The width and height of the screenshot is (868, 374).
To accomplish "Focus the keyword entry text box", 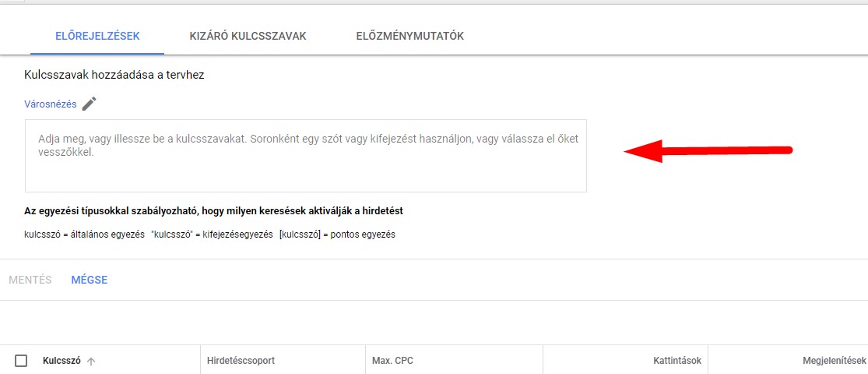I will click(x=306, y=156).
